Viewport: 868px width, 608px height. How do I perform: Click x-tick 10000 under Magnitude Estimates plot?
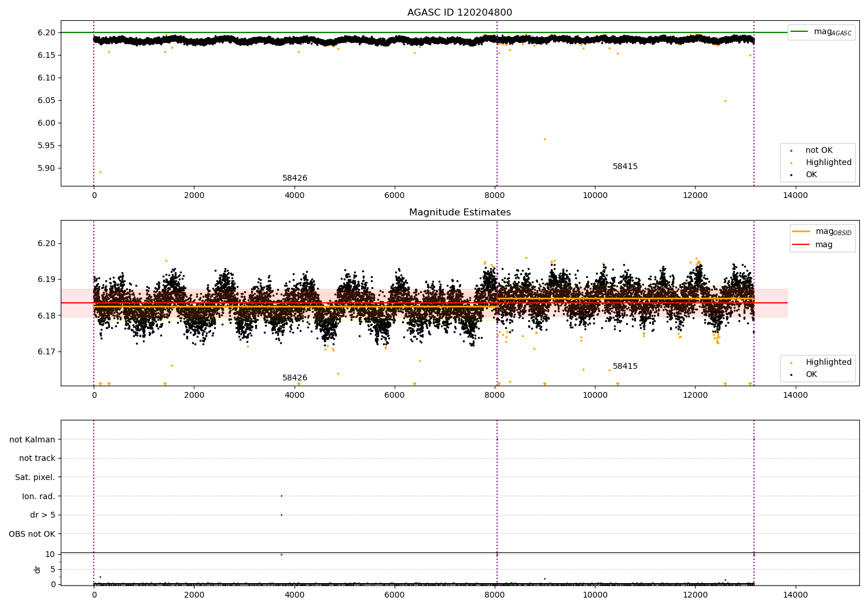(x=595, y=395)
